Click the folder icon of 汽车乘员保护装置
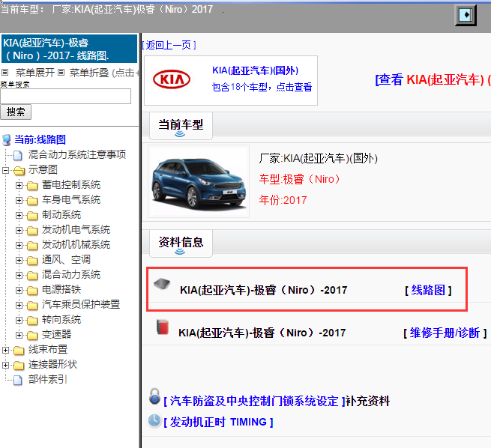The height and width of the screenshot is (448, 491). pos(32,306)
